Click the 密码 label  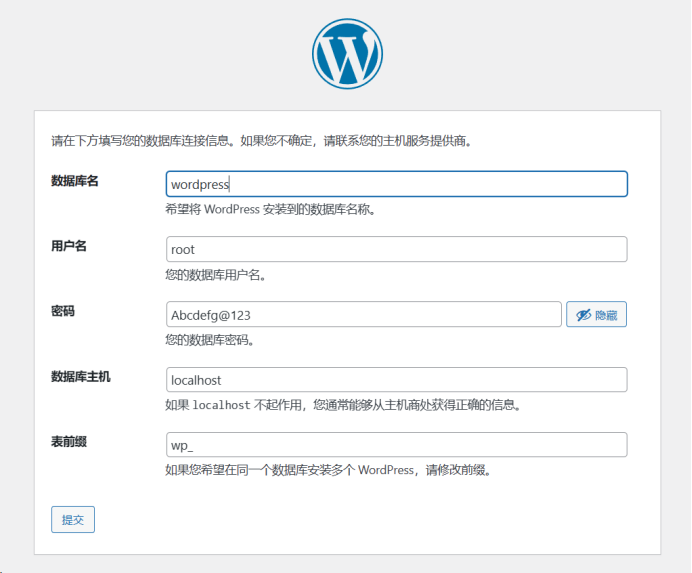click(x=63, y=311)
